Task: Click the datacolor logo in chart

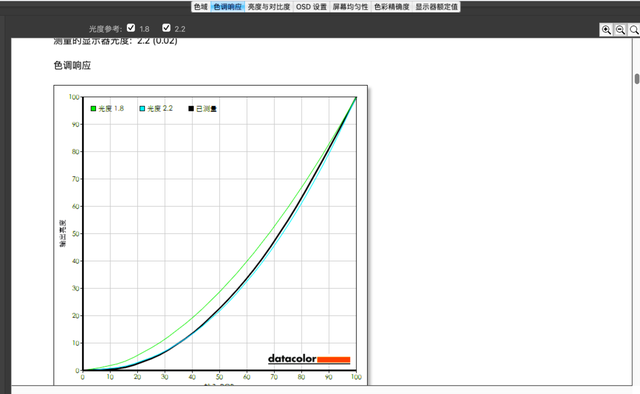Action: tap(309, 359)
